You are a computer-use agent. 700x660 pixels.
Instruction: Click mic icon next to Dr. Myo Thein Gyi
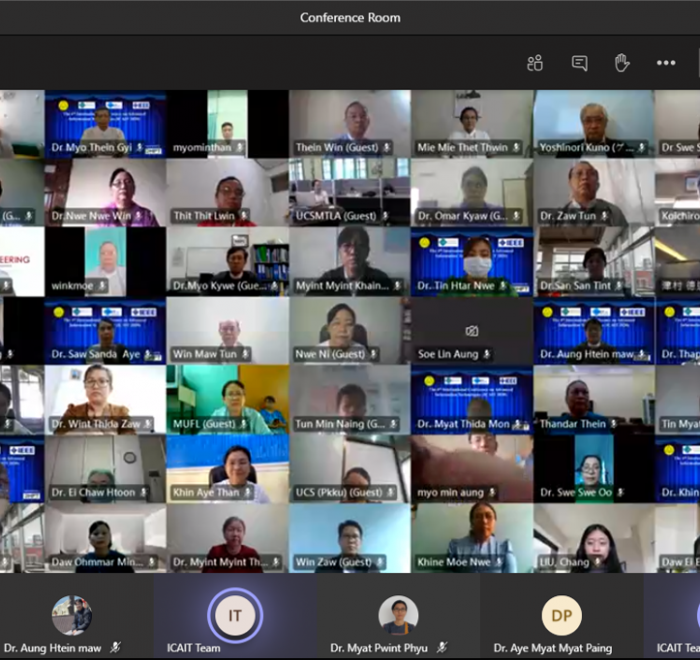pyautogui.click(x=154, y=148)
